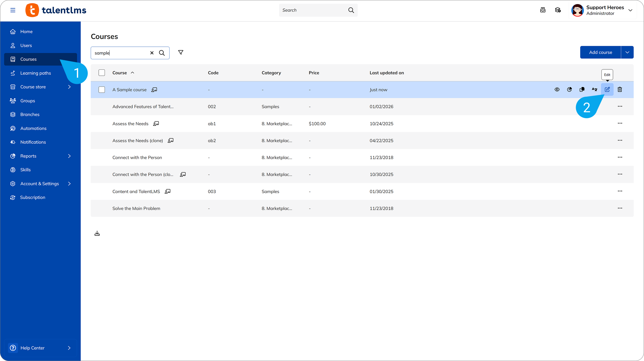Screen dimensions: 644x361
Task: Preview A Sample course with eye icon
Action: (557, 89)
